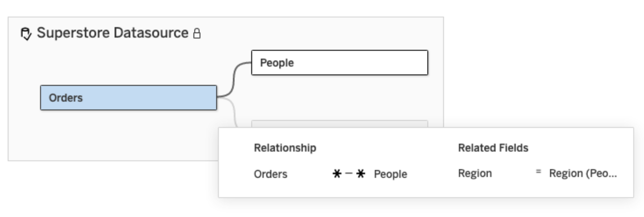Click the Related Fields heading
The width and height of the screenshot is (644, 217).
point(493,148)
